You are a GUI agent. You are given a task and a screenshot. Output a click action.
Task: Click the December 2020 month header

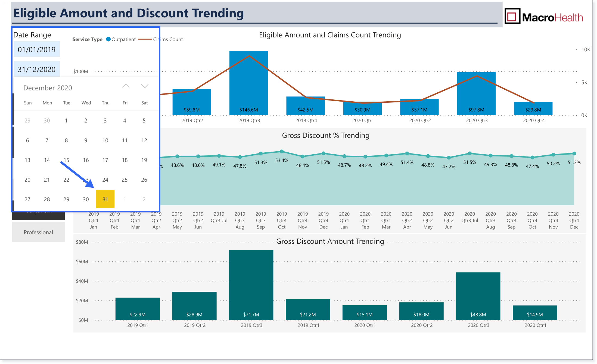coord(48,88)
